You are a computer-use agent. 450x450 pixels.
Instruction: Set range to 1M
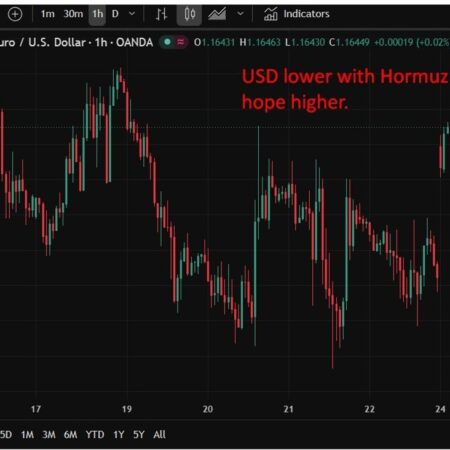click(x=27, y=435)
